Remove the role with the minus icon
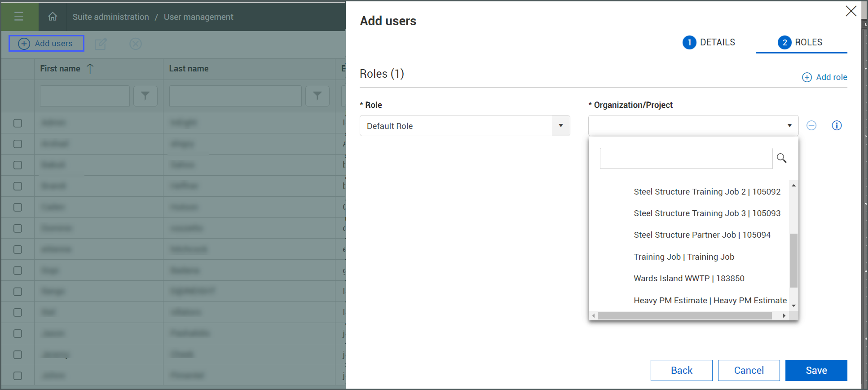 811,126
